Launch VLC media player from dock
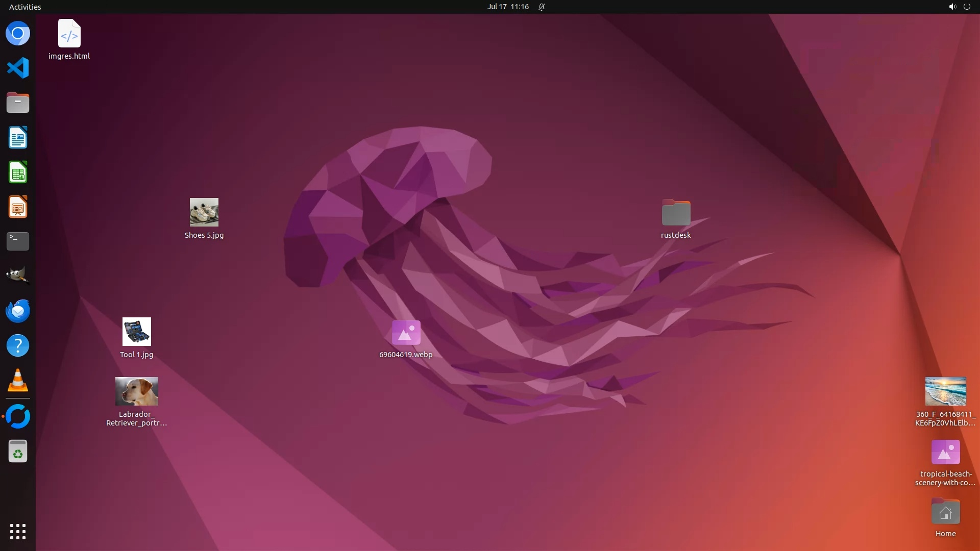The width and height of the screenshot is (980, 551). coord(18,381)
